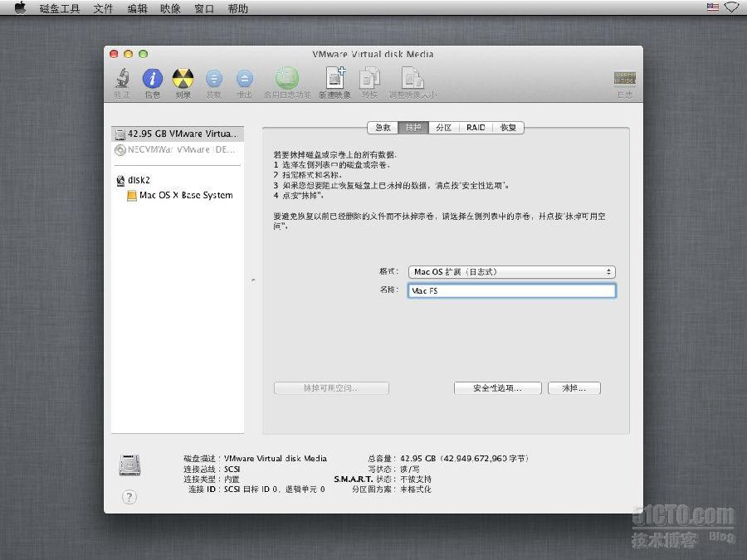This screenshot has width=747, height=560.
Task: Click the Enable Journaling (启用日志功能) icon
Action: [287, 78]
